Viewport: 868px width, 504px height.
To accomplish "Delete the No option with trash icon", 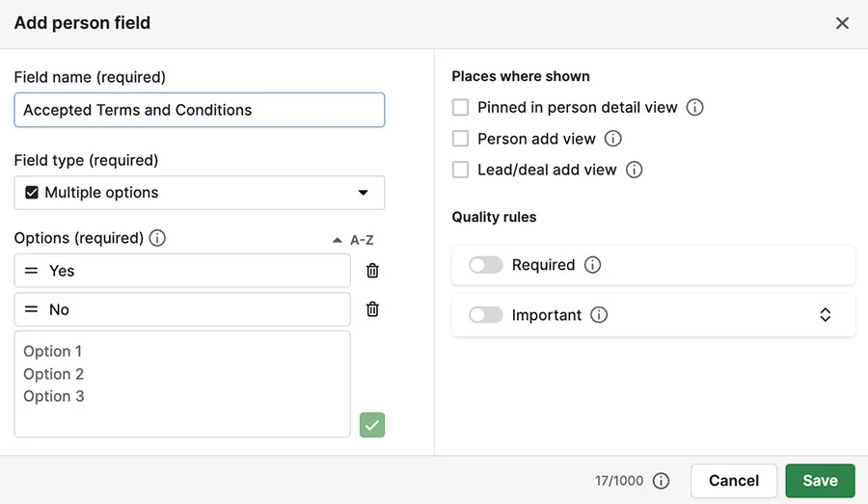I will click(x=372, y=309).
